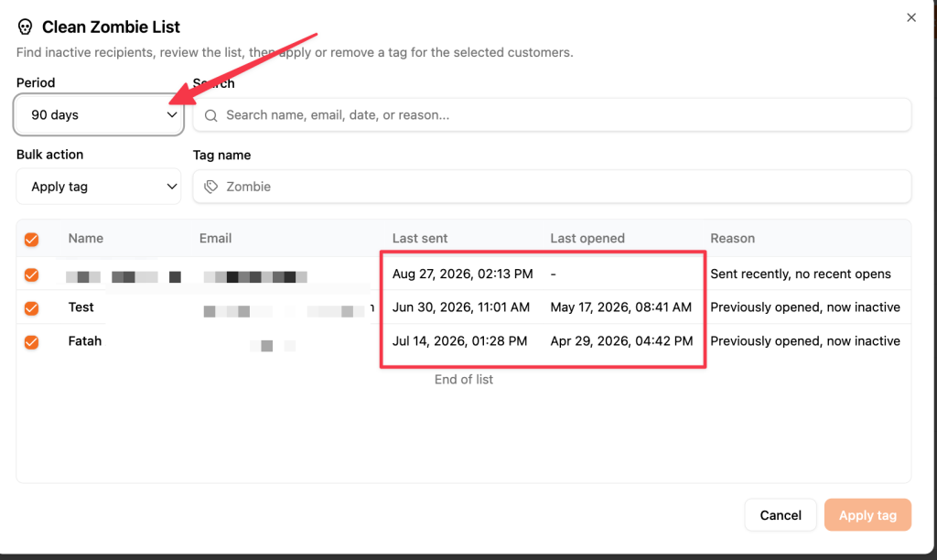Click the Last opened column header

(587, 239)
